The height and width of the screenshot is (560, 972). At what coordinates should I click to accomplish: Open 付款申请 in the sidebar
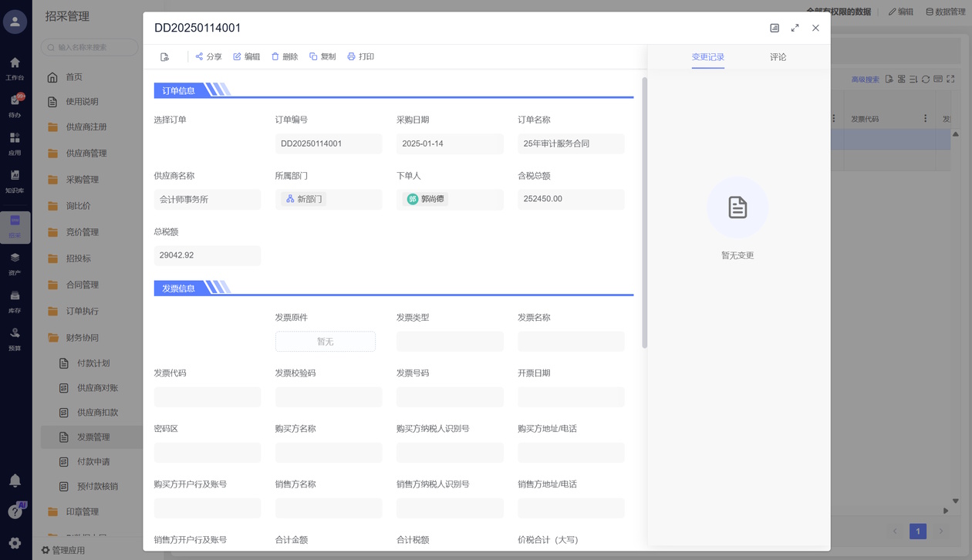click(93, 462)
